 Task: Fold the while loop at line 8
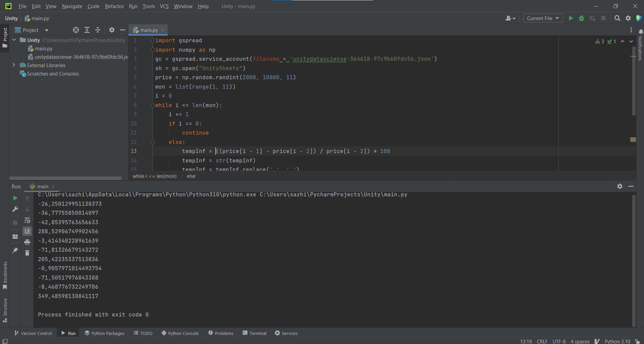click(153, 105)
